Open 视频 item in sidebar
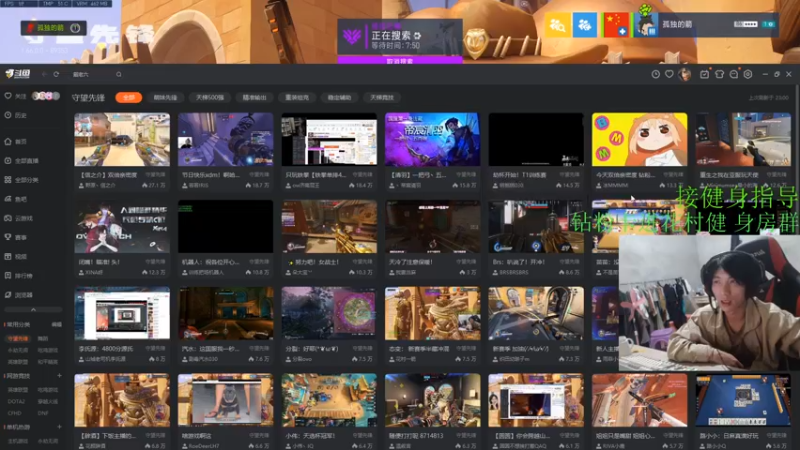 coord(15,257)
